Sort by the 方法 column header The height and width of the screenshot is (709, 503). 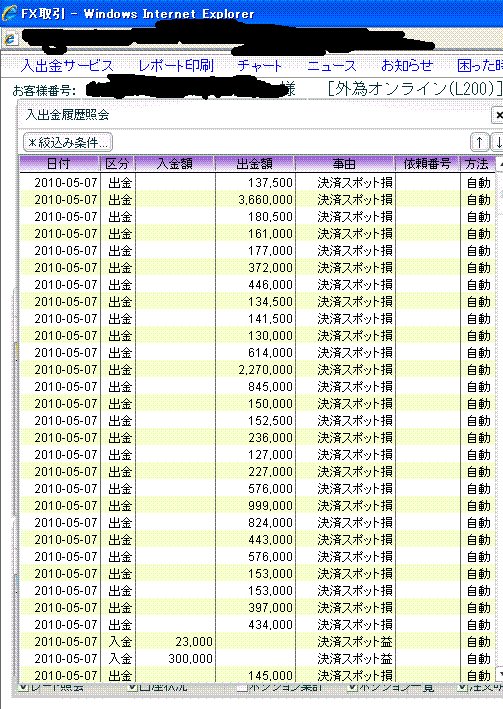pyautogui.click(x=478, y=164)
